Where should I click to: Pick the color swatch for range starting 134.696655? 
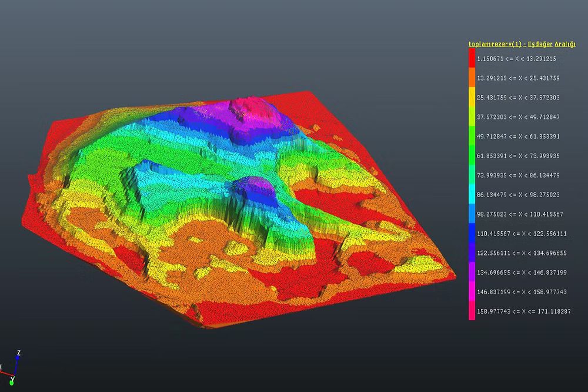coord(472,273)
